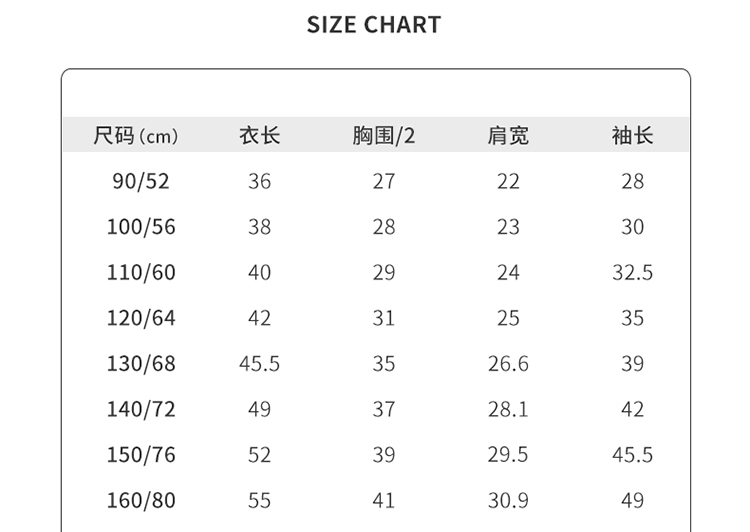Click the 袖长 column header
This screenshot has width=750, height=532.
[x=632, y=136]
